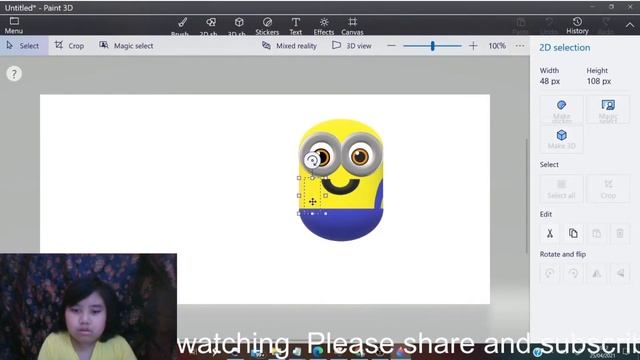Toggle 3D view mode
640x360 pixels.
click(x=351, y=46)
